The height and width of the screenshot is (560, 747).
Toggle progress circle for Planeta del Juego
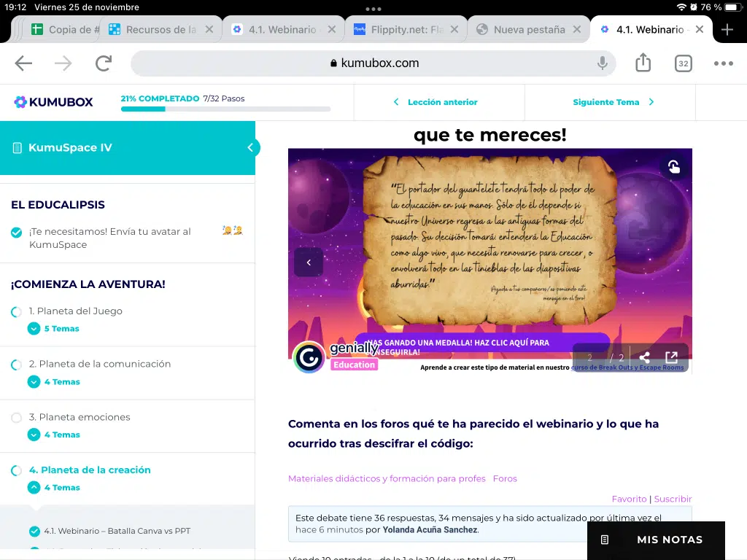tap(16, 312)
